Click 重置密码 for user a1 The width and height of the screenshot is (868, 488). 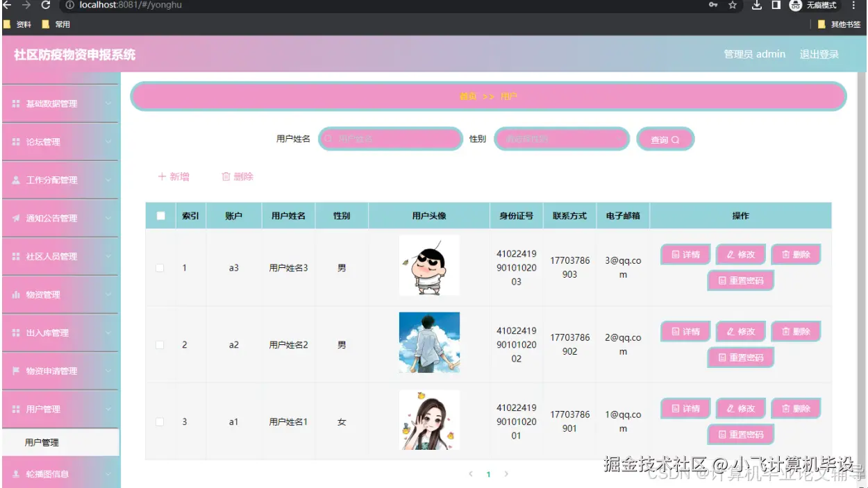tap(740, 435)
